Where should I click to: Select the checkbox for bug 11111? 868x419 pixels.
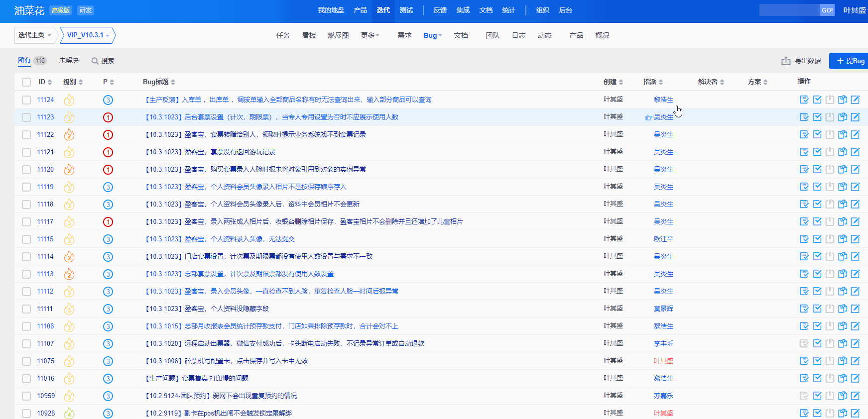26,309
